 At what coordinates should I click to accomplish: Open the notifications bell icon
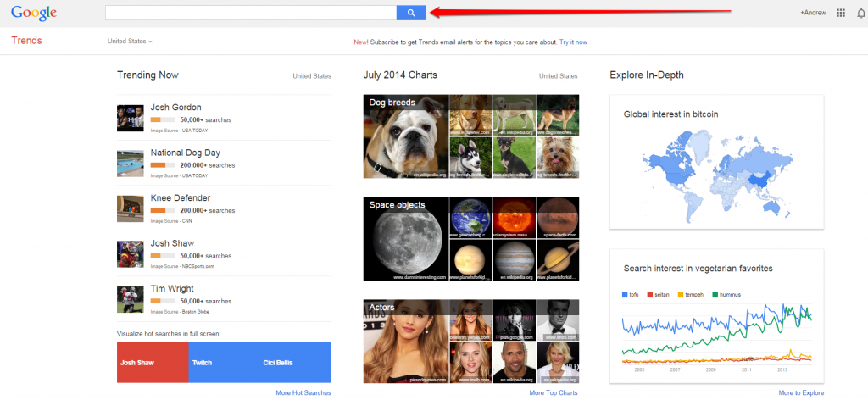[x=861, y=14]
